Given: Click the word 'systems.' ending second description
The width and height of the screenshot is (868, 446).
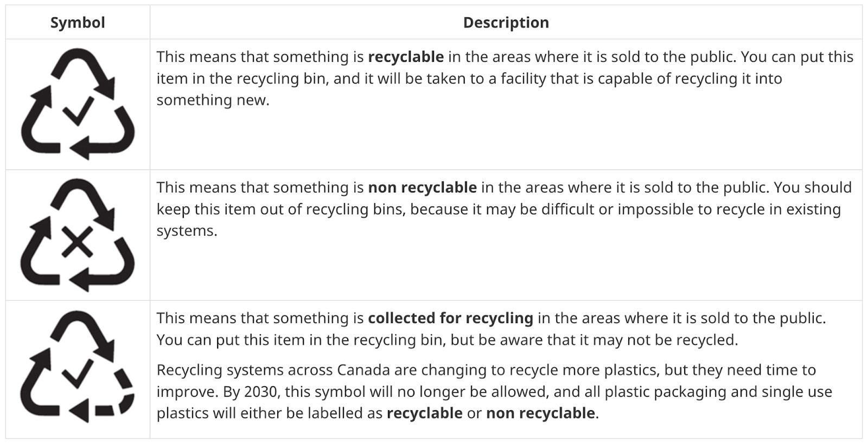Looking at the screenshot, I should [x=187, y=231].
